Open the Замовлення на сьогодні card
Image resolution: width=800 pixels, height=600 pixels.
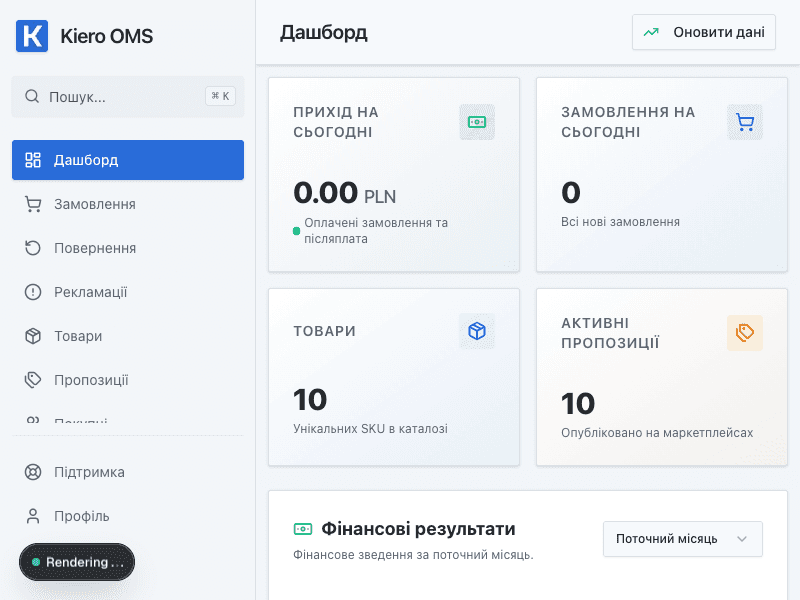(662, 174)
